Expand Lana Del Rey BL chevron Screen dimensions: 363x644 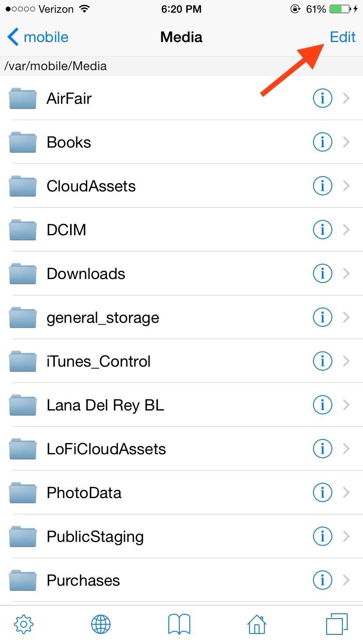[x=346, y=405]
